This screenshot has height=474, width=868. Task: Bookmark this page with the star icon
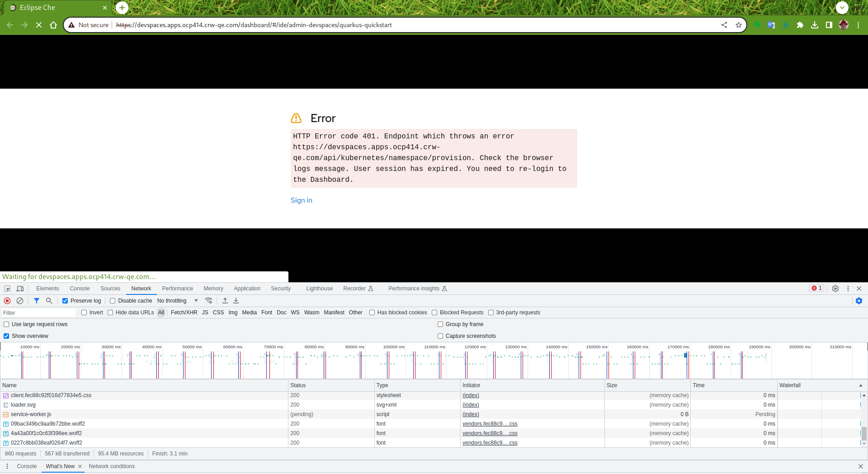pos(739,25)
